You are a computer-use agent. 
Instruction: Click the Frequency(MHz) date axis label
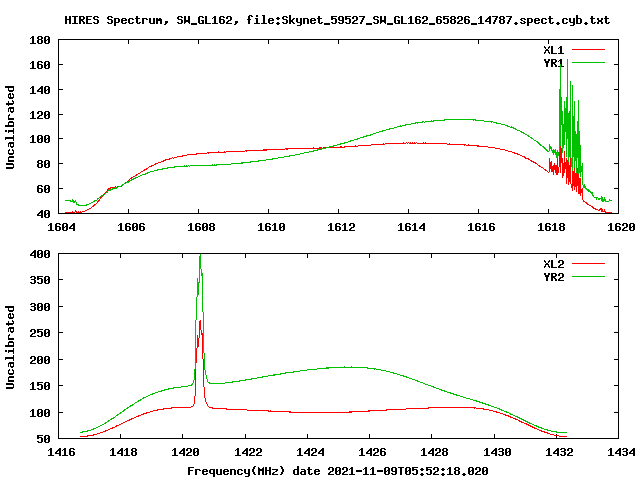(338, 471)
